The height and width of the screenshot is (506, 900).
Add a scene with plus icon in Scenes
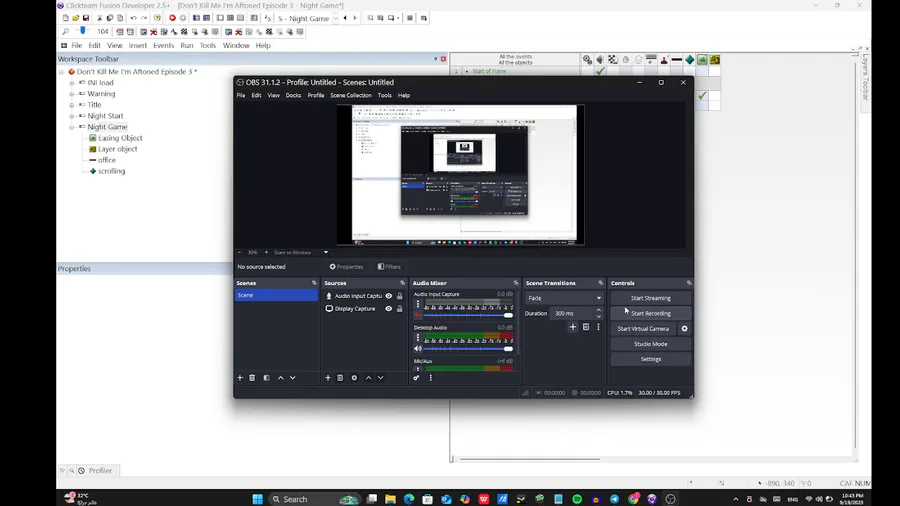240,377
